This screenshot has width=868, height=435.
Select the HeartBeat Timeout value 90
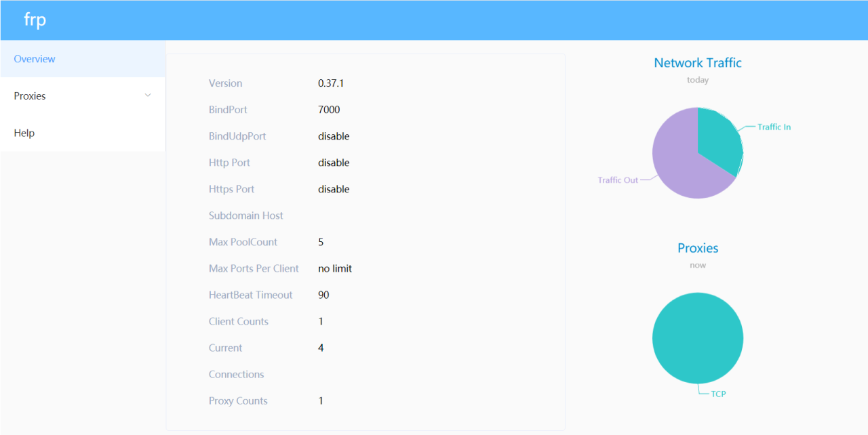323,295
